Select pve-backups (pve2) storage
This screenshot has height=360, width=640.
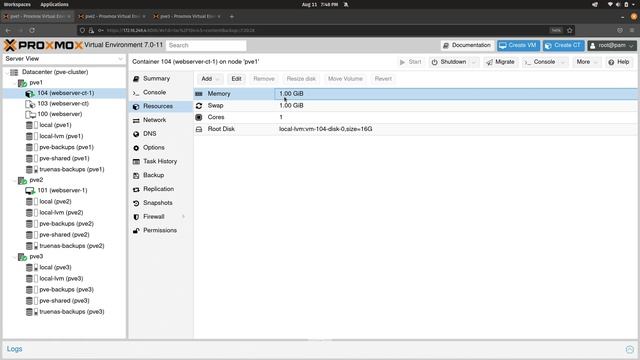(67, 224)
